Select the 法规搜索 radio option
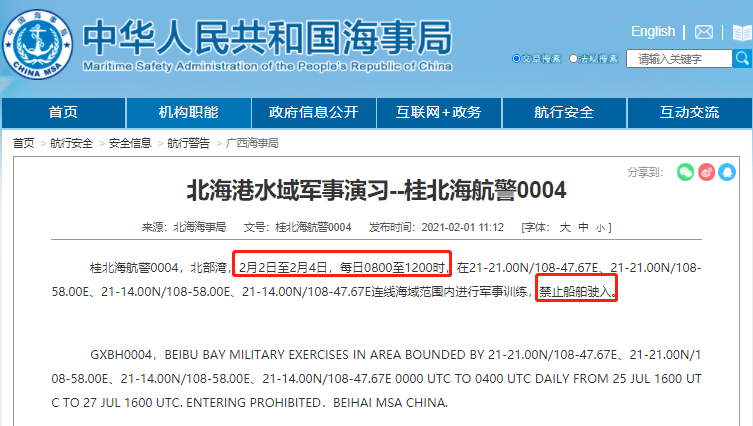The image size is (753, 426). (573, 59)
